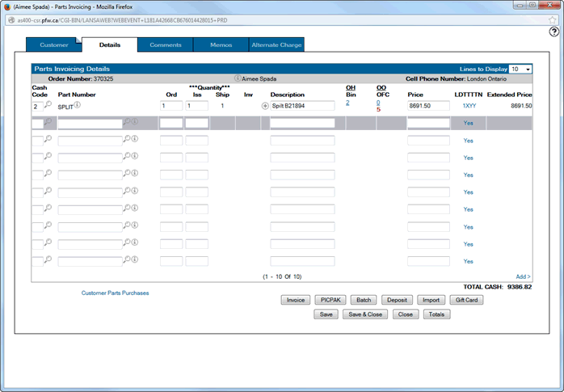Click the Invoice button

[295, 300]
